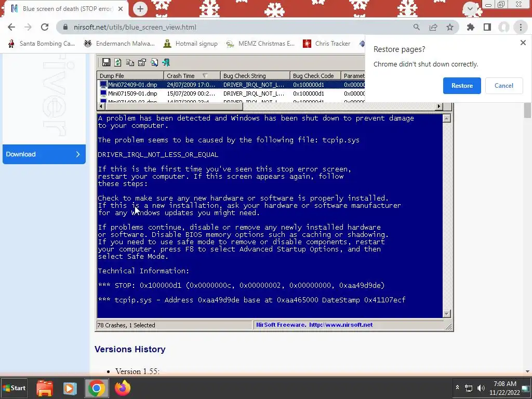Viewport: 532px width, 399px height.
Task: Click the Exit toolbar icon
Action: coord(166,62)
